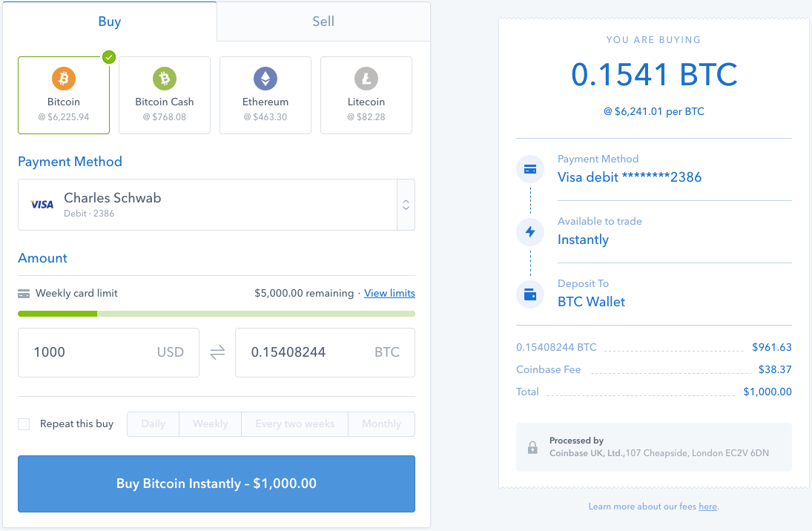Enable the Repeat this buy checkbox
The image size is (812, 531).
23,423
